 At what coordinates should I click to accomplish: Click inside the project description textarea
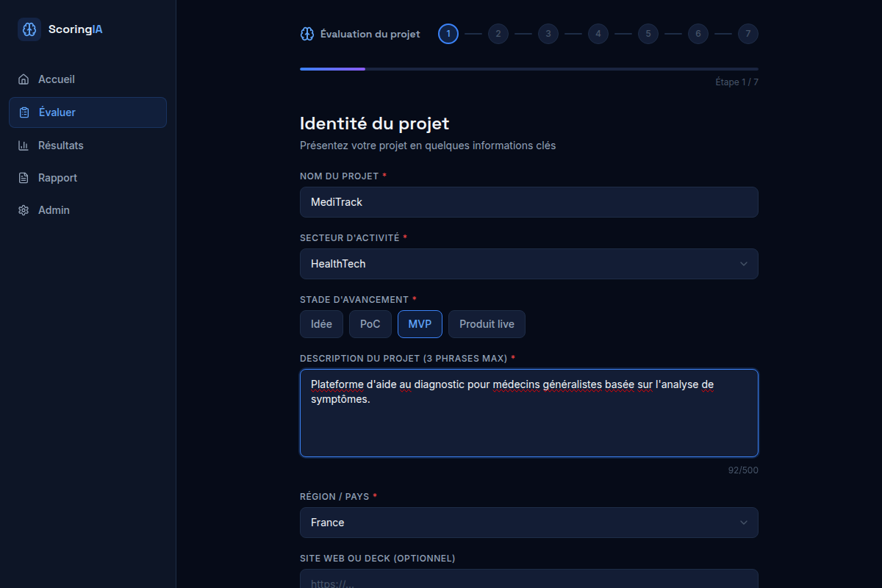pos(529,413)
